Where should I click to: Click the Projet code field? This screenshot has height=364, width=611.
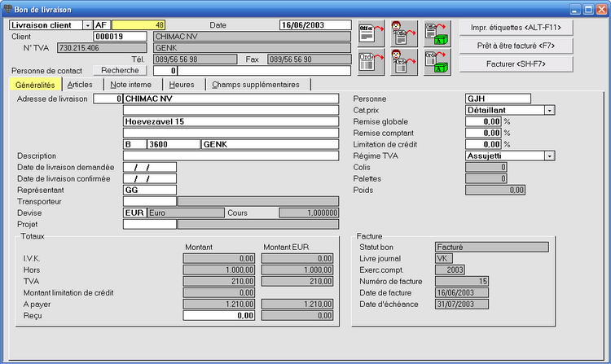coord(150,224)
